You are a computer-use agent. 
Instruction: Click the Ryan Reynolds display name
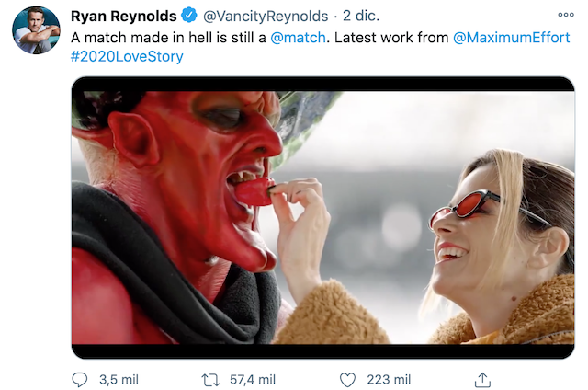coord(123,17)
